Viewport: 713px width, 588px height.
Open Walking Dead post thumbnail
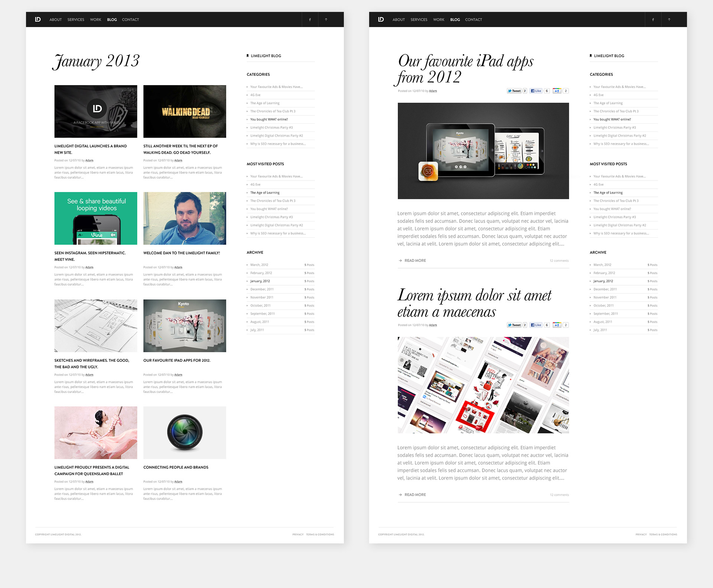185,111
